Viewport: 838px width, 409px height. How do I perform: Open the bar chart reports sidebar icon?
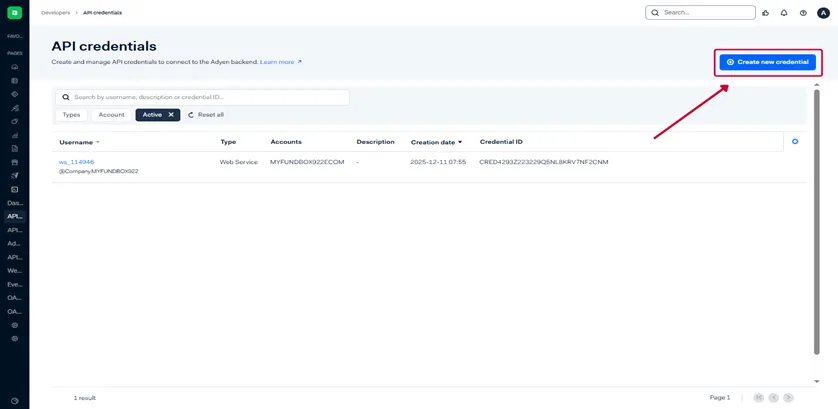pyautogui.click(x=14, y=135)
